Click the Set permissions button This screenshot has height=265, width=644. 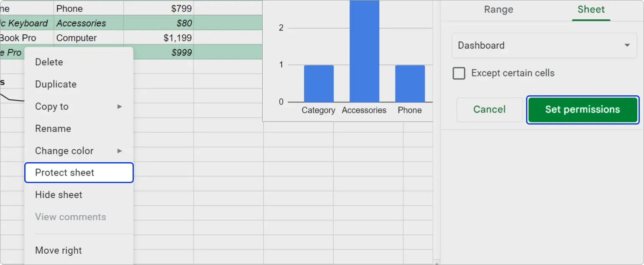tap(583, 110)
